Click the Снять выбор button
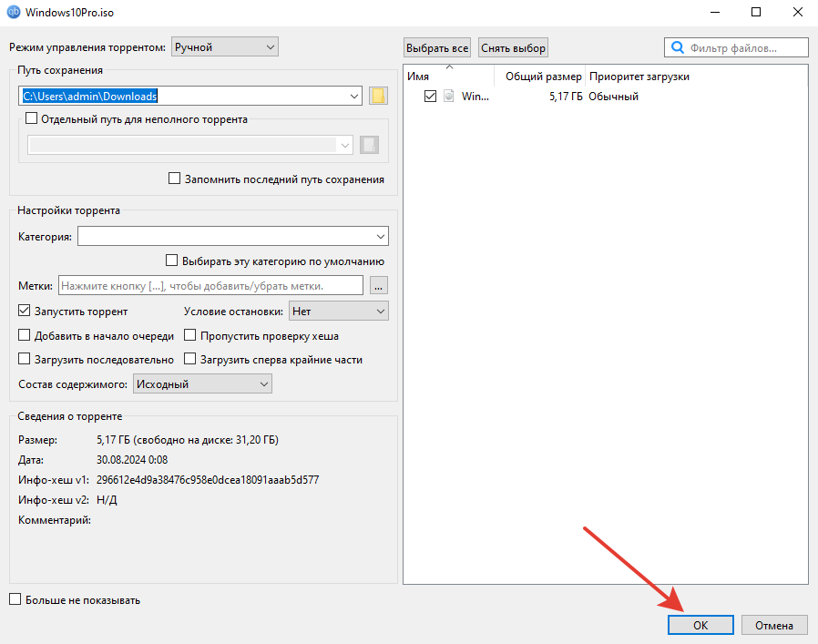Screen dimensions: 818x644 pyautogui.click(x=514, y=48)
